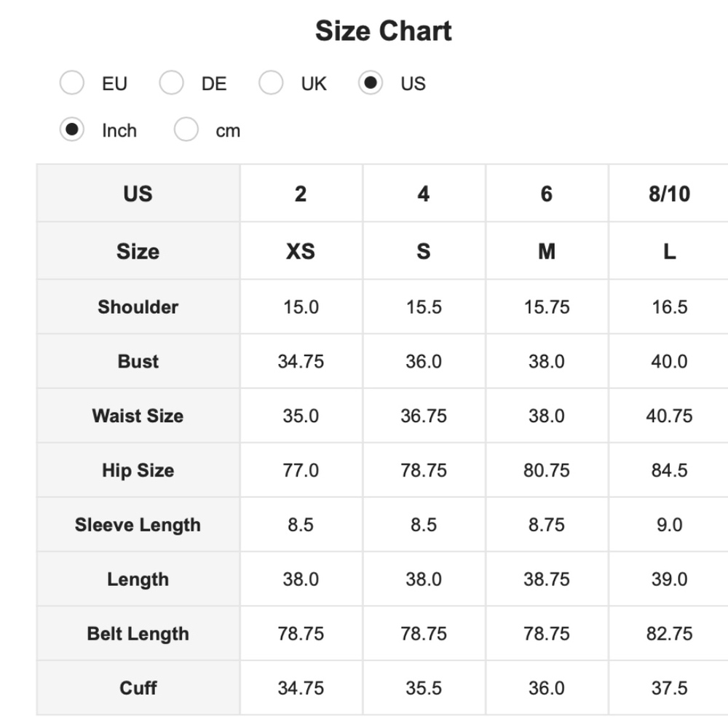Click the Size Chart heading
The width and height of the screenshot is (728, 728).
point(383,31)
